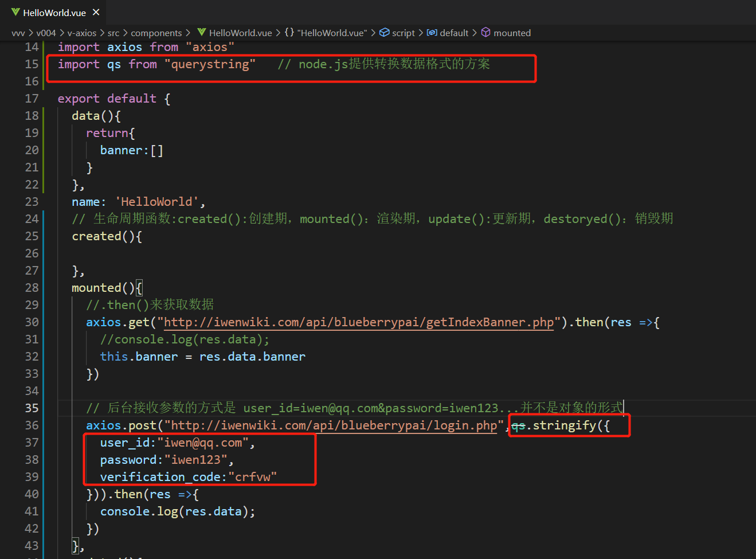
Task: Open the default breadcrumb item
Action: click(x=454, y=33)
